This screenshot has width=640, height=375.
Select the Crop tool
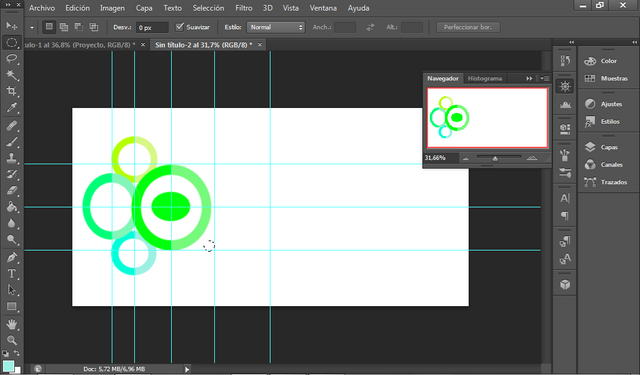pyautogui.click(x=11, y=91)
